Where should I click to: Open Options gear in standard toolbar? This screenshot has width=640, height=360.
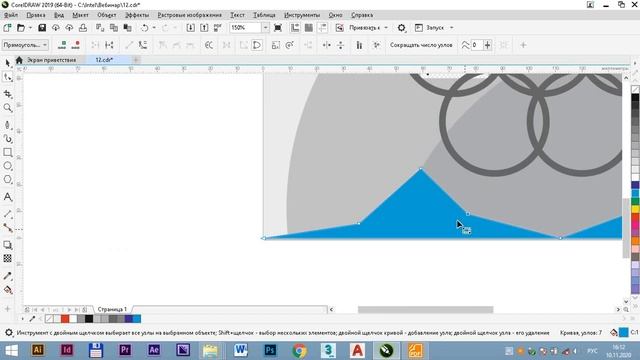point(402,28)
